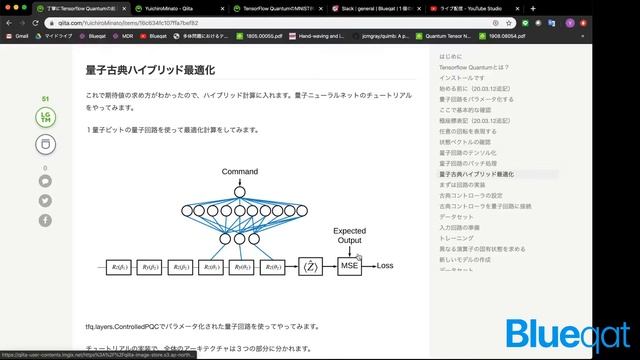Screen dimensions: 640x360
Task: Click the browser forward arrow
Action: tap(22, 23)
